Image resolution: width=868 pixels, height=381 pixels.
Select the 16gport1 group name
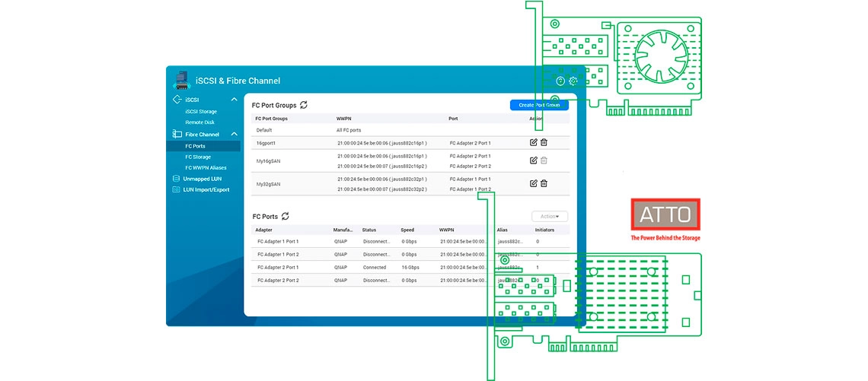point(266,143)
